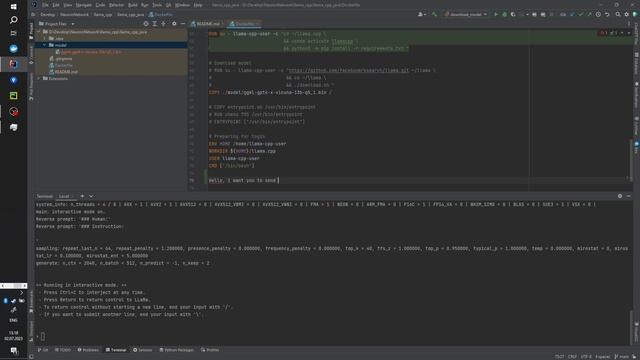Screen dimensions: 640x360
Task: Open Windows search from the taskbar
Action: pos(13,20)
